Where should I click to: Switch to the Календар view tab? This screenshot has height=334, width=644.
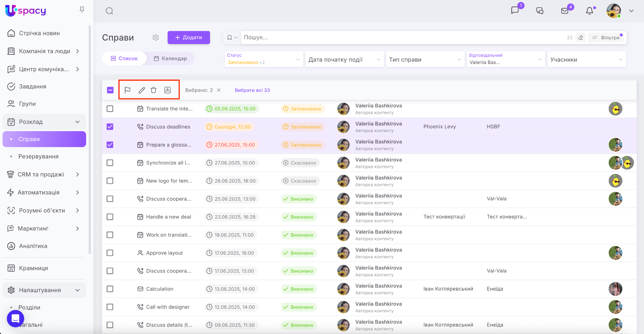170,58
